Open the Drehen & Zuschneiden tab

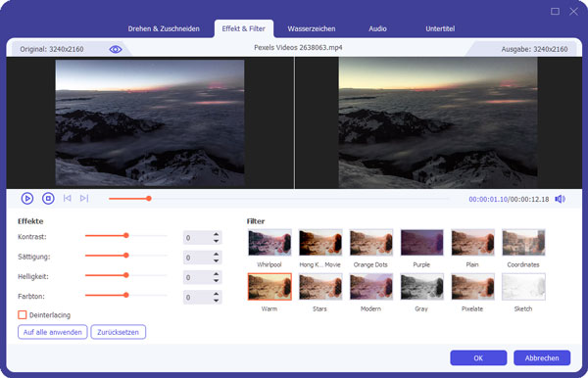coord(164,28)
